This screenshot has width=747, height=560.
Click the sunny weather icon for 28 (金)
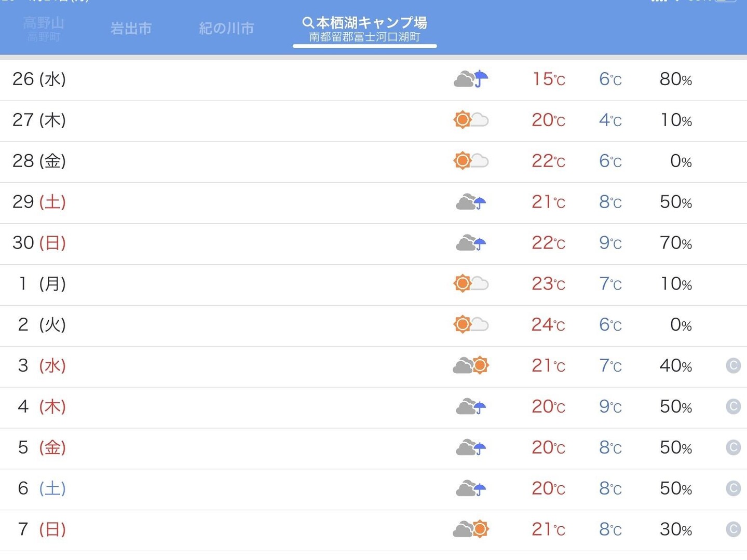470,161
